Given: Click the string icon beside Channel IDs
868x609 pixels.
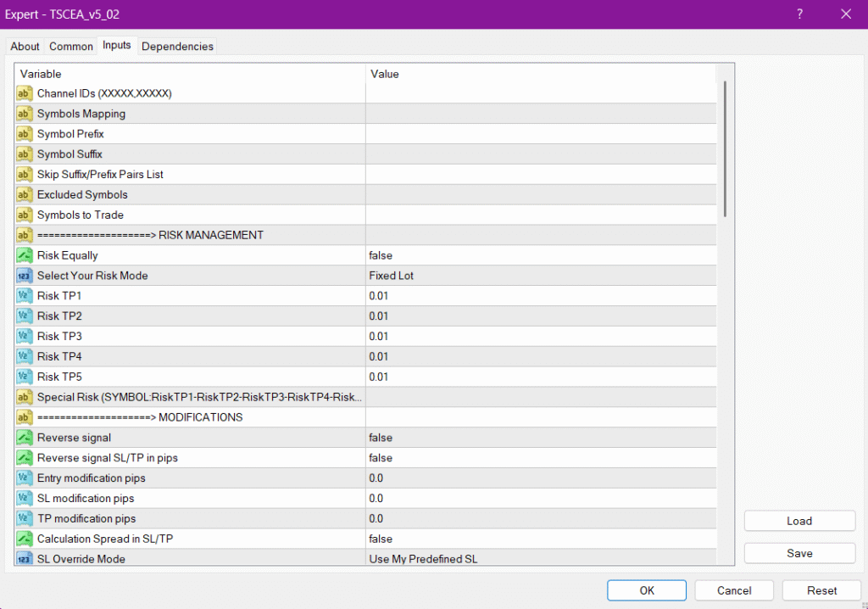Looking at the screenshot, I should tap(25, 93).
